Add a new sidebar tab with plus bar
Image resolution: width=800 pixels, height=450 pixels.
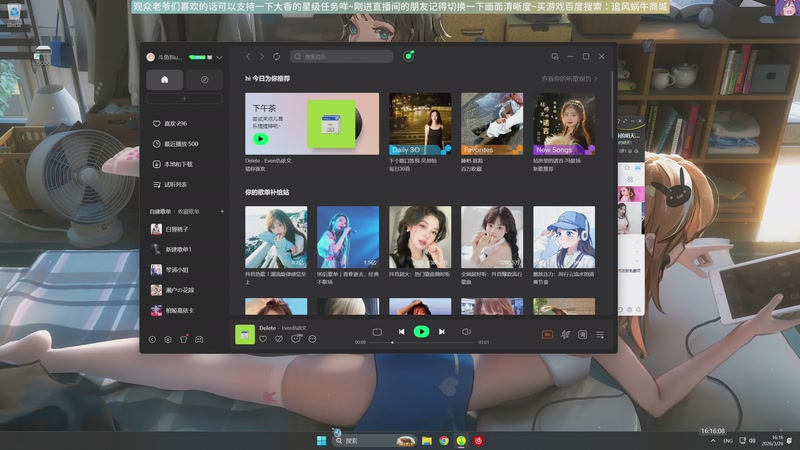(x=184, y=98)
